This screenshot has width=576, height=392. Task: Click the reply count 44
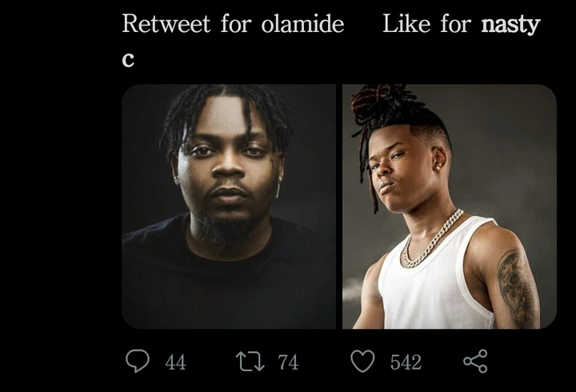click(x=175, y=362)
